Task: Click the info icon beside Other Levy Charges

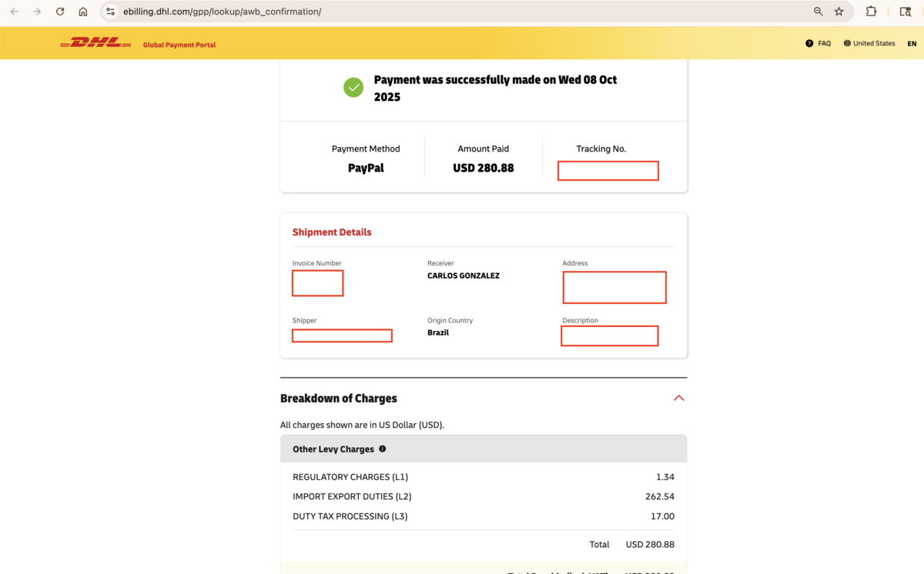Action: point(383,449)
